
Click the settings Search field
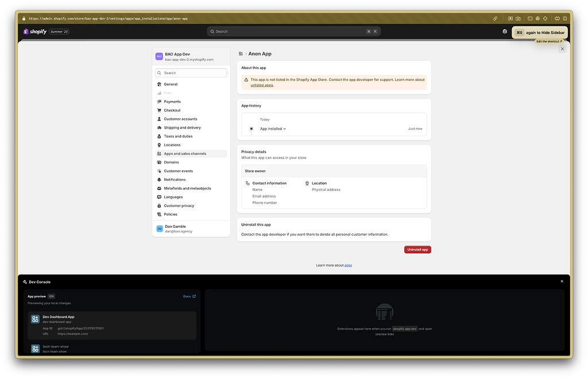coord(191,73)
